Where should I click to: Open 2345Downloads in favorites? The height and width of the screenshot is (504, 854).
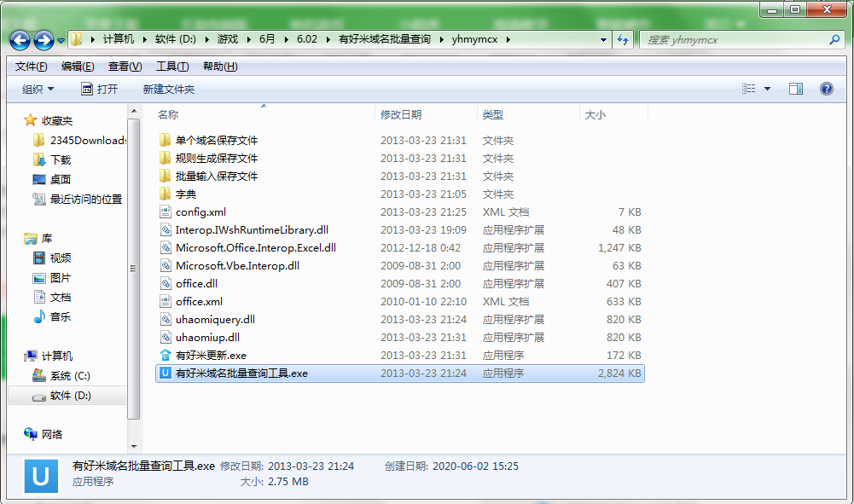(88, 141)
